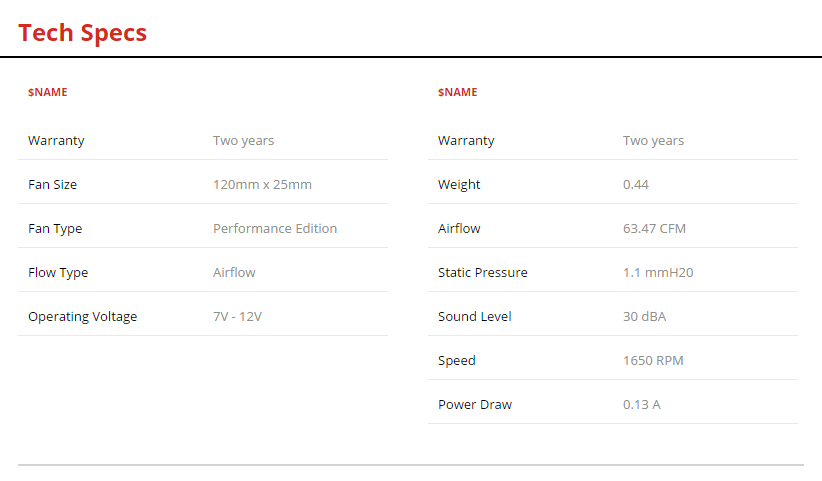Select the Airflow value under Flow Type
This screenshot has height=481, width=822.
click(235, 273)
